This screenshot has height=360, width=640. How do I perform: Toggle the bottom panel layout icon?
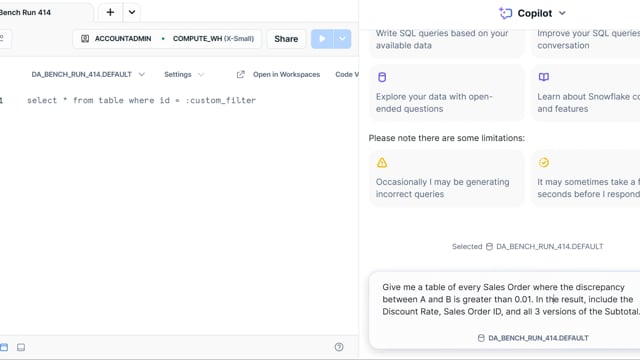coord(21,347)
